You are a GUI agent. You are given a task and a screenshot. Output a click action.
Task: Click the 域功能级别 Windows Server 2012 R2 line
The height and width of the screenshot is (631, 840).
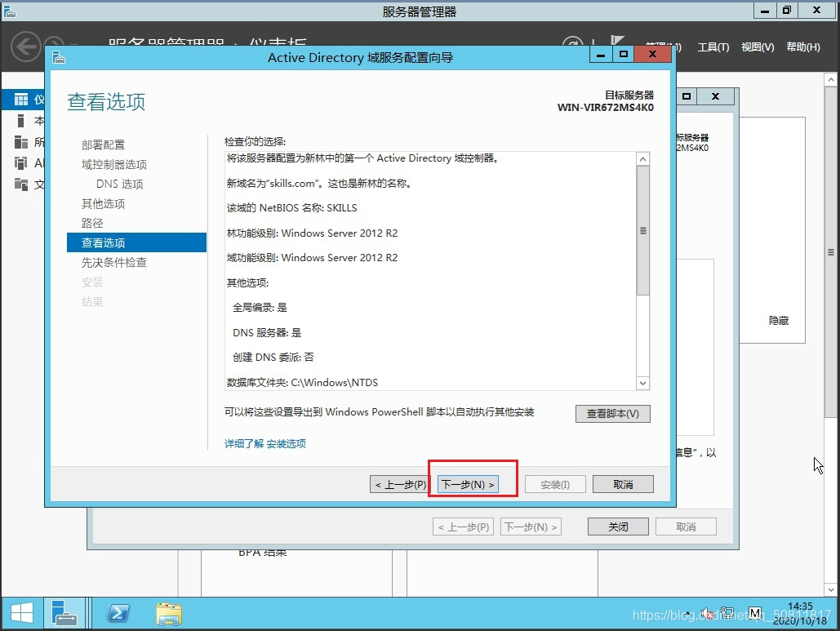coord(313,258)
